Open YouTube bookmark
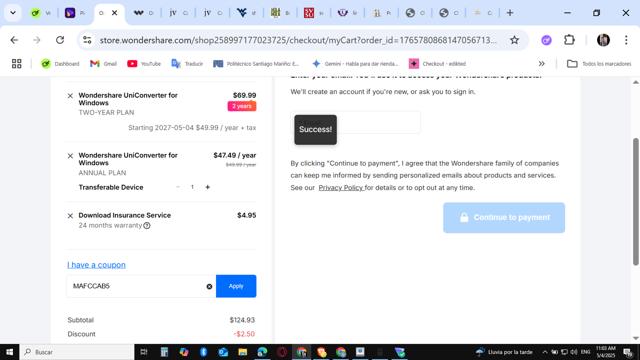Screen dimensions: 640x360 pyautogui.click(x=144, y=64)
